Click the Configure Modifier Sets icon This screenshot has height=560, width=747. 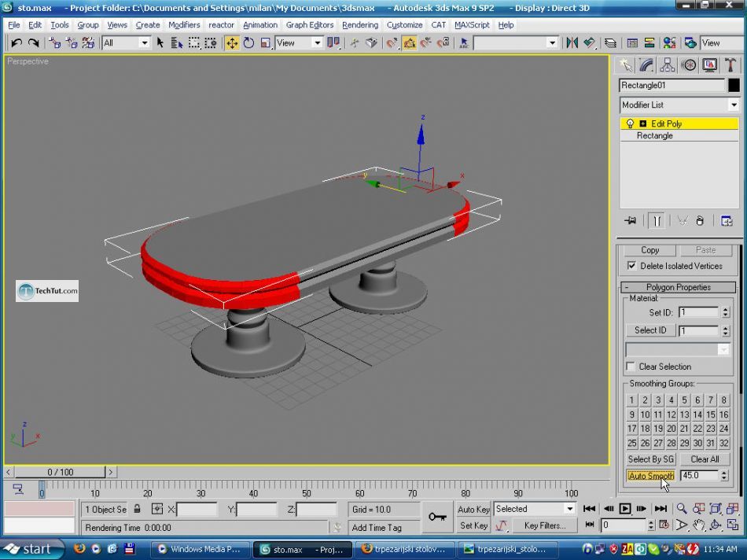point(727,221)
